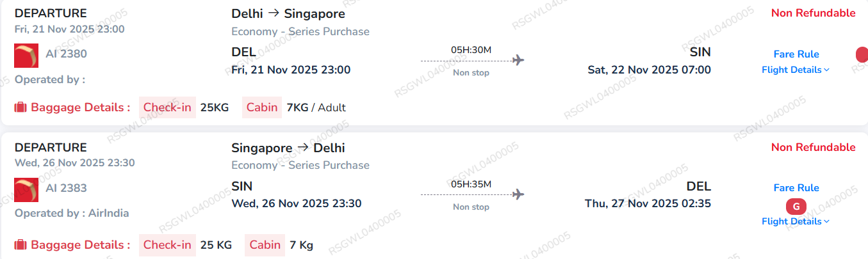Select Check-in baggage tag on second flight

point(167,245)
